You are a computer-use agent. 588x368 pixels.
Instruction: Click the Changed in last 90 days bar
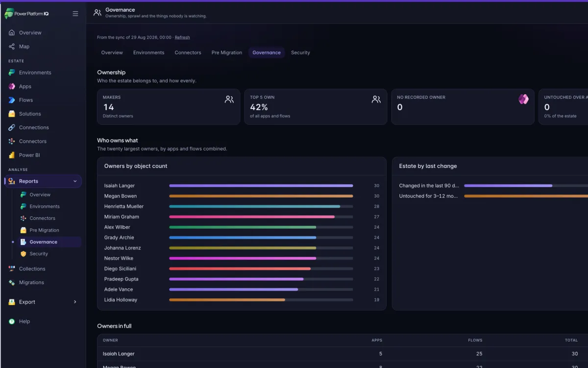point(508,185)
